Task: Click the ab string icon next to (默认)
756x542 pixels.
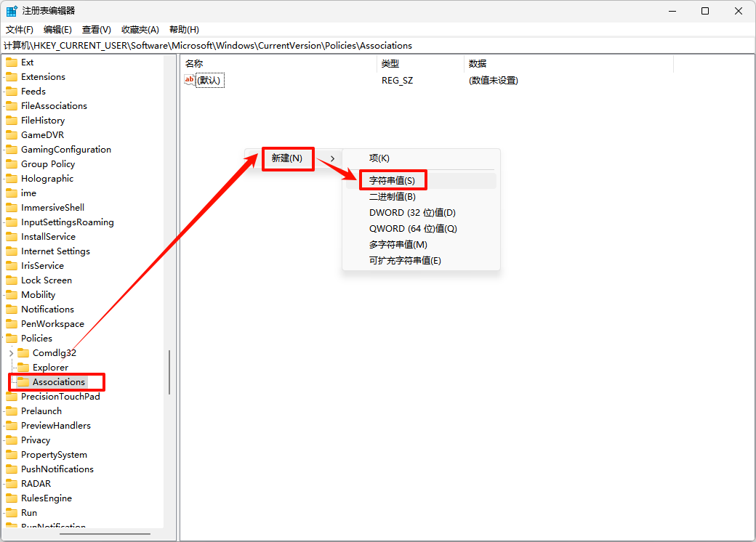Action: (188, 79)
